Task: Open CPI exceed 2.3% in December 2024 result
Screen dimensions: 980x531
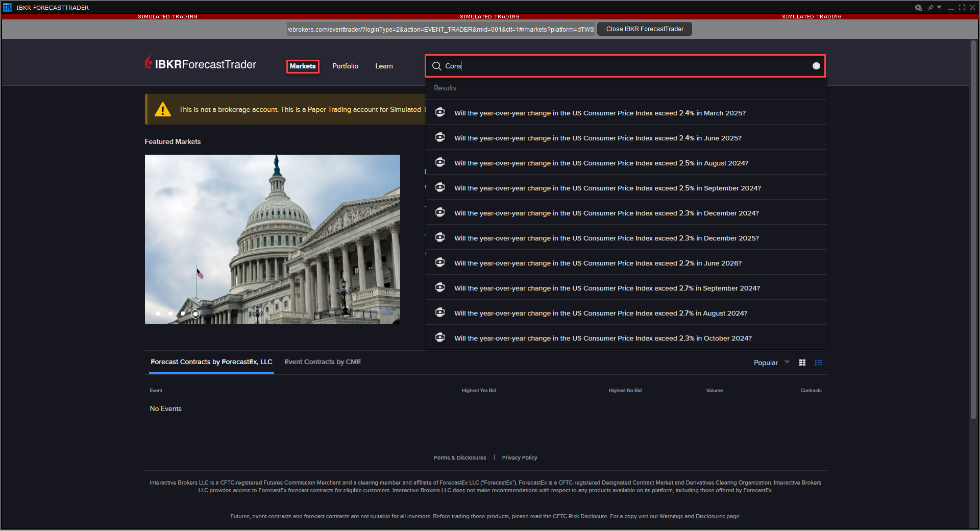Action: [626, 212]
